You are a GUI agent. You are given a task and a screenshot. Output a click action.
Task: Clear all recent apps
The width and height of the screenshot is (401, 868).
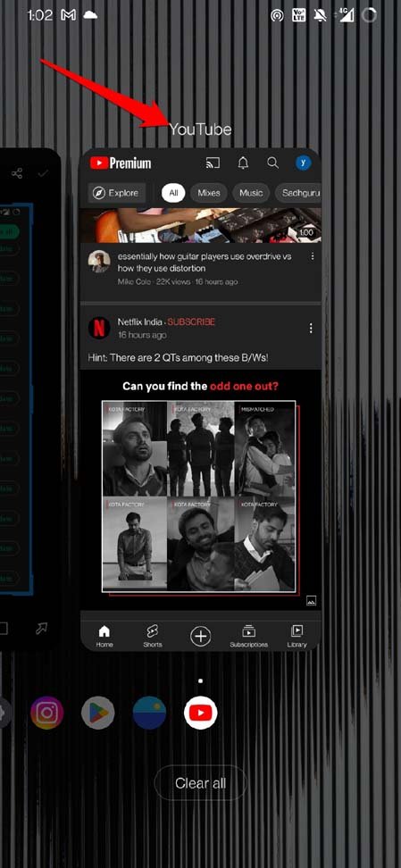pos(200,783)
